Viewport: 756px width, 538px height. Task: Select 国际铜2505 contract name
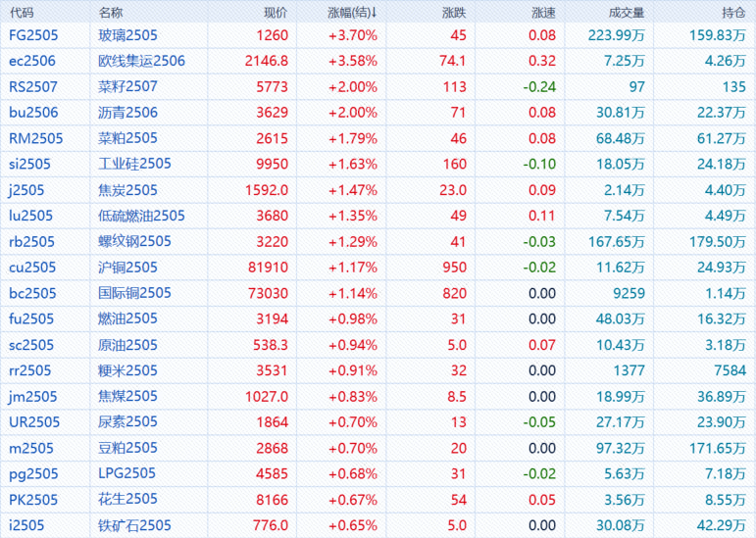[134, 292]
